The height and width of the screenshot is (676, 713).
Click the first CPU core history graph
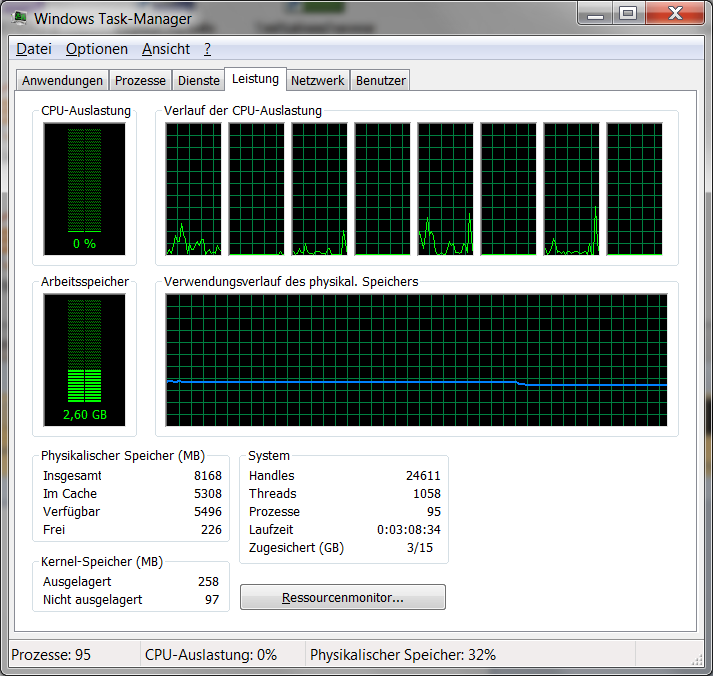coord(194,189)
